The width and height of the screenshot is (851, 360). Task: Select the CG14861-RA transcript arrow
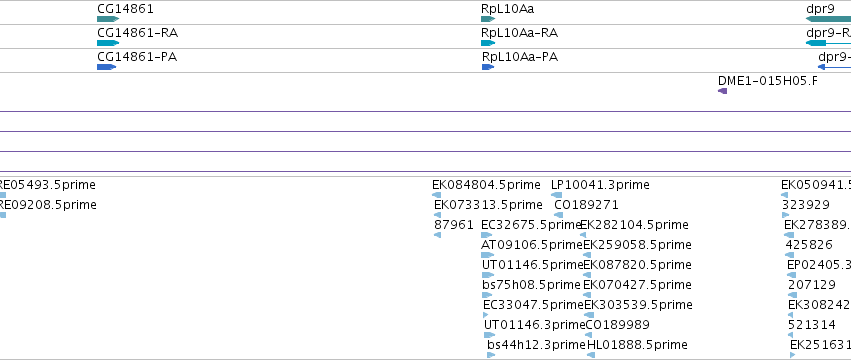107,43
